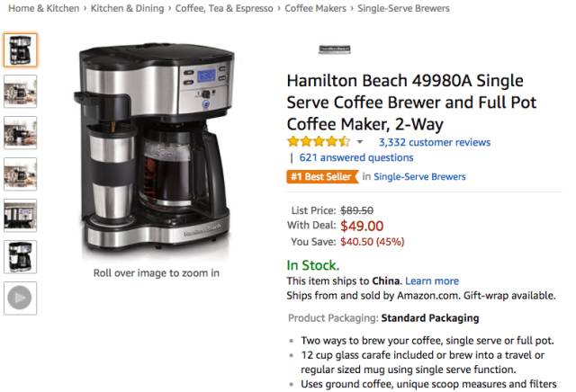Click the star rating icons

click(x=319, y=141)
